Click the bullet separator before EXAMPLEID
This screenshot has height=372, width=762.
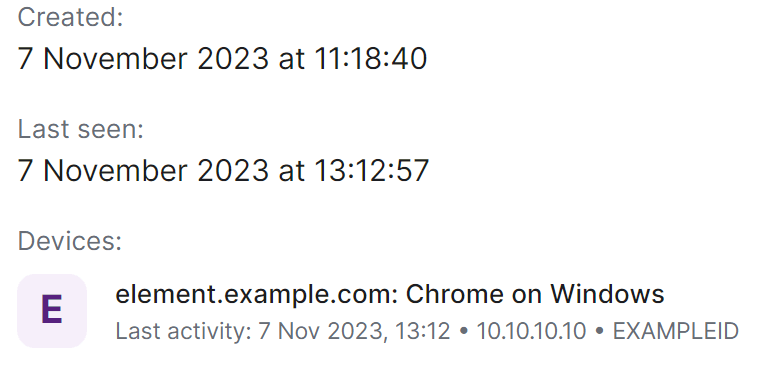[600, 332]
